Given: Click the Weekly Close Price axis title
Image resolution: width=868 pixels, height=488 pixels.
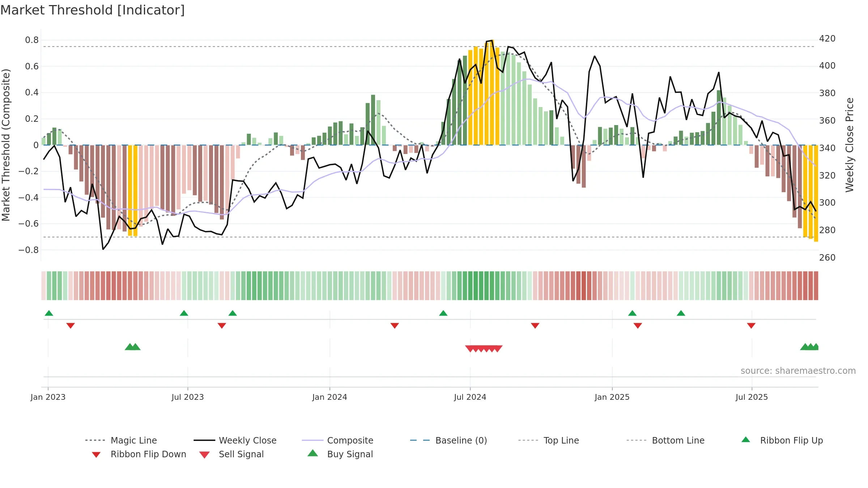Looking at the screenshot, I should [x=850, y=145].
